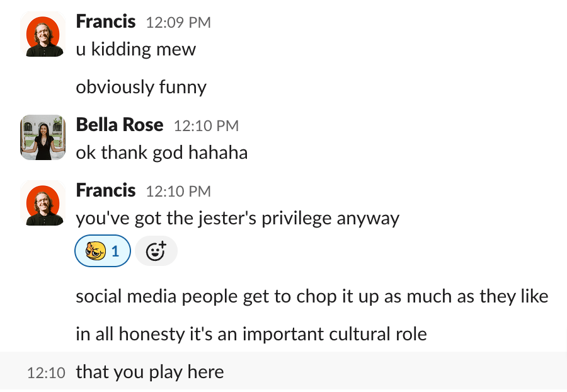Image resolution: width=567 pixels, height=392 pixels.
Task: Click the reaction count number 1
Action: [x=115, y=251]
